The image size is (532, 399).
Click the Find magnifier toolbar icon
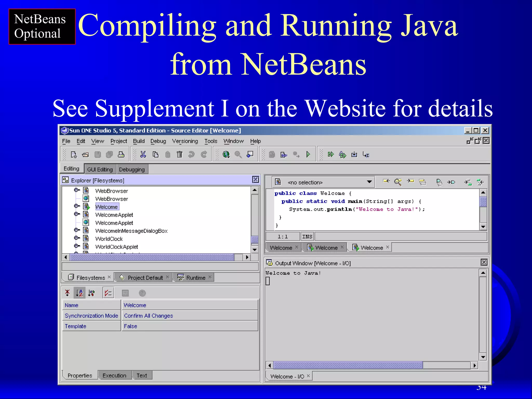pyautogui.click(x=238, y=155)
